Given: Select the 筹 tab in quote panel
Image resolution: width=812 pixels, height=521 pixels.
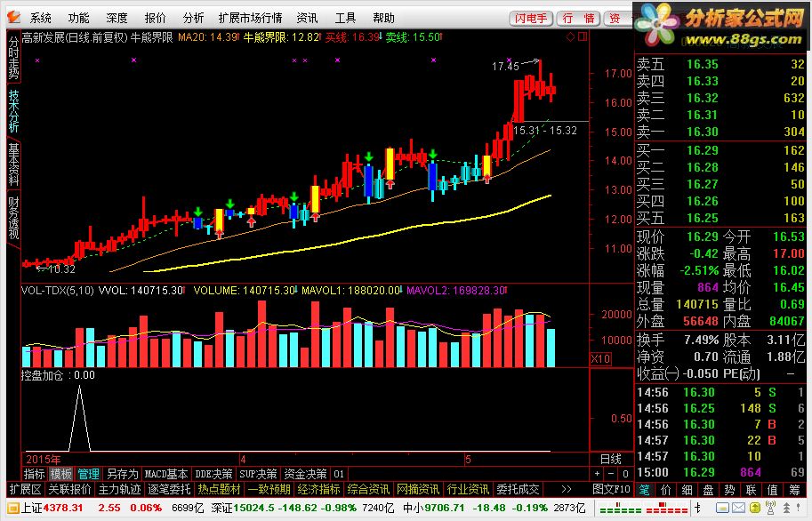Looking at the screenshot, I should click(x=794, y=490).
